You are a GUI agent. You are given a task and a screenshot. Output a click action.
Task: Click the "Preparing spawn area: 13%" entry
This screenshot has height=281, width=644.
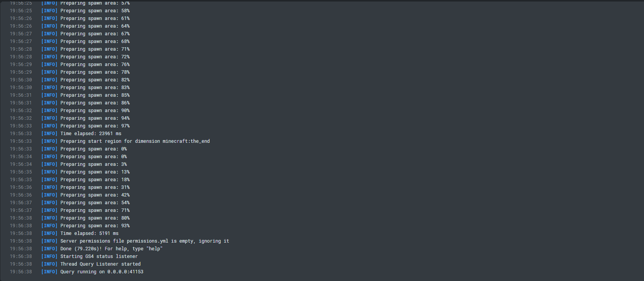click(x=95, y=172)
